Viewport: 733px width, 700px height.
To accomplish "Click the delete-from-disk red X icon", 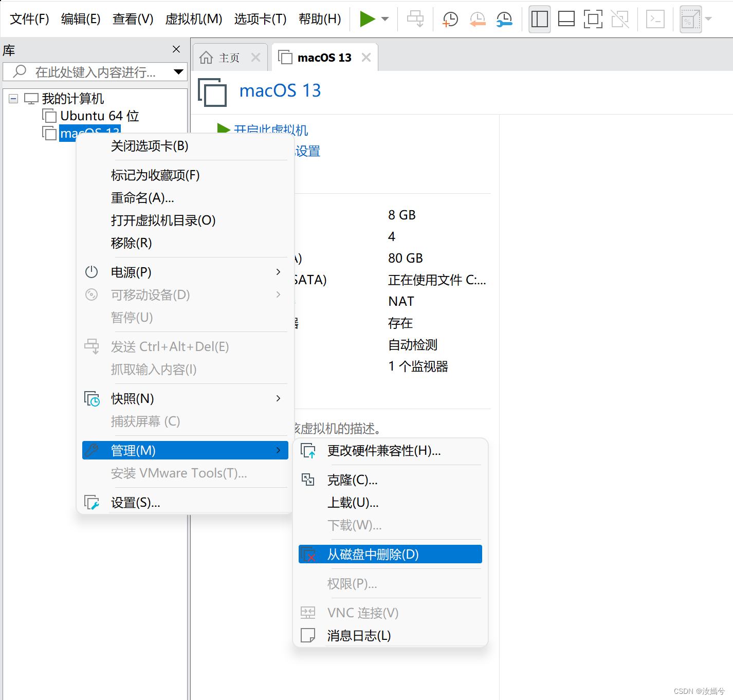I will coord(308,555).
